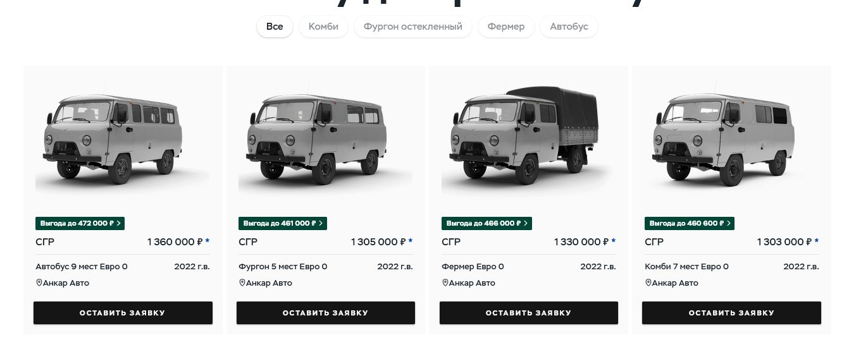The width and height of the screenshot is (868, 354).
Task: Leave a request for the Автобус 9 мест
Action: [x=123, y=313]
